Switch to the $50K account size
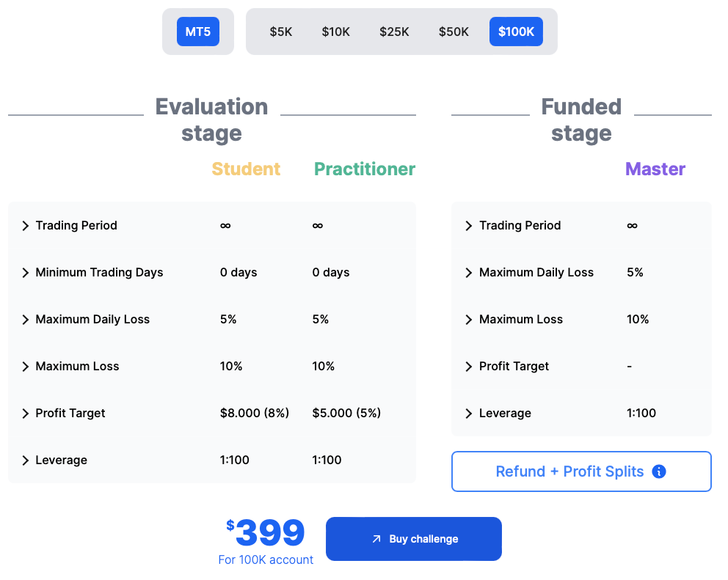The height and width of the screenshot is (580, 728). point(453,32)
